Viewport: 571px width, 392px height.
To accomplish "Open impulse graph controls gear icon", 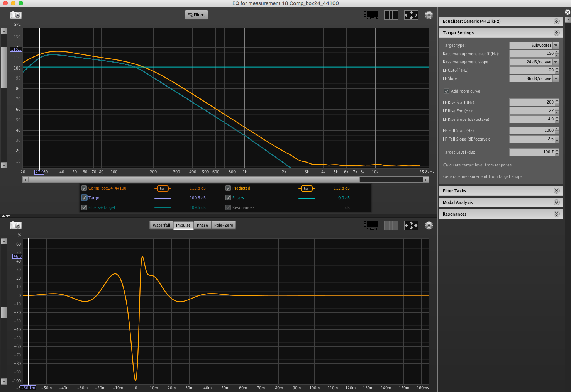I will pyautogui.click(x=429, y=226).
